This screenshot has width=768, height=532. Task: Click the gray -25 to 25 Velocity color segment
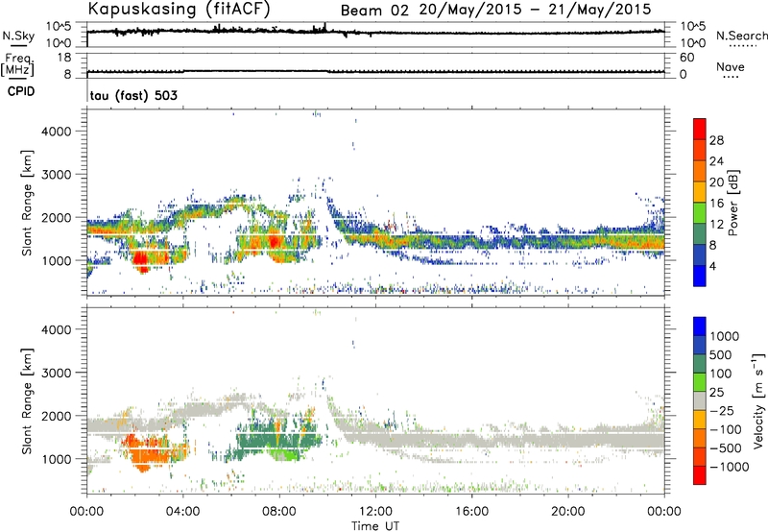pos(700,401)
